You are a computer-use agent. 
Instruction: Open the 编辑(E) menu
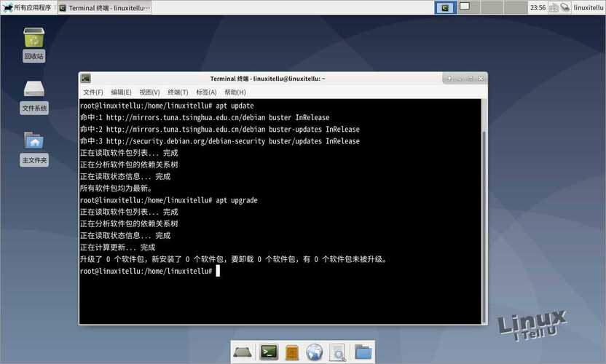121,92
